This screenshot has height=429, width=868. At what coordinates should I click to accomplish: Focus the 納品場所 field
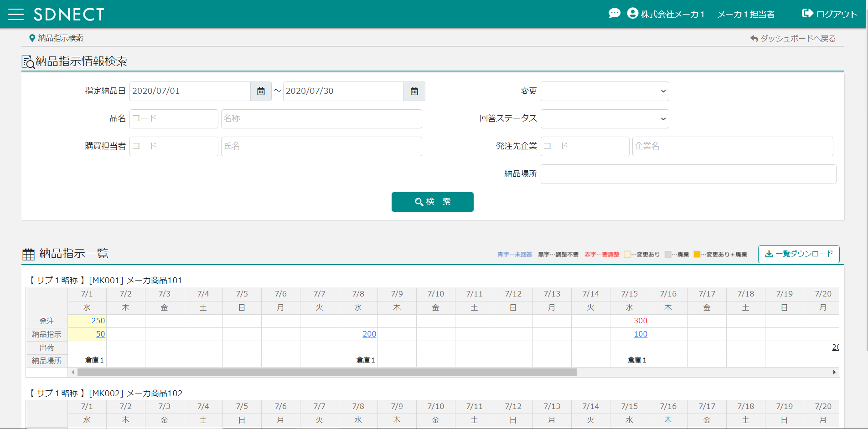688,174
